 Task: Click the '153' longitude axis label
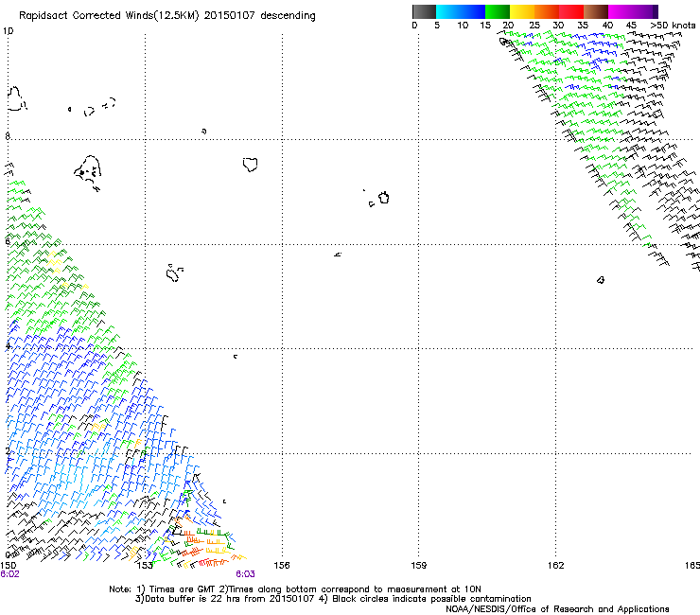145,566
